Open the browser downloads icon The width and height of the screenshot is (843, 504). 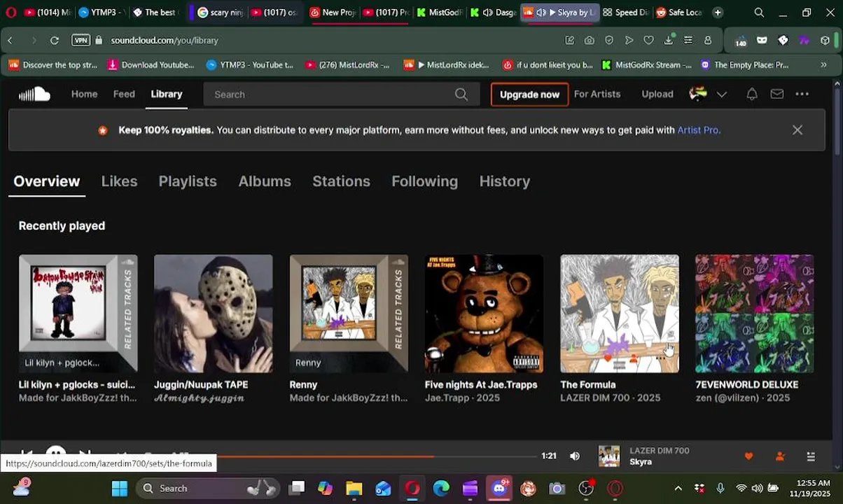click(x=669, y=41)
